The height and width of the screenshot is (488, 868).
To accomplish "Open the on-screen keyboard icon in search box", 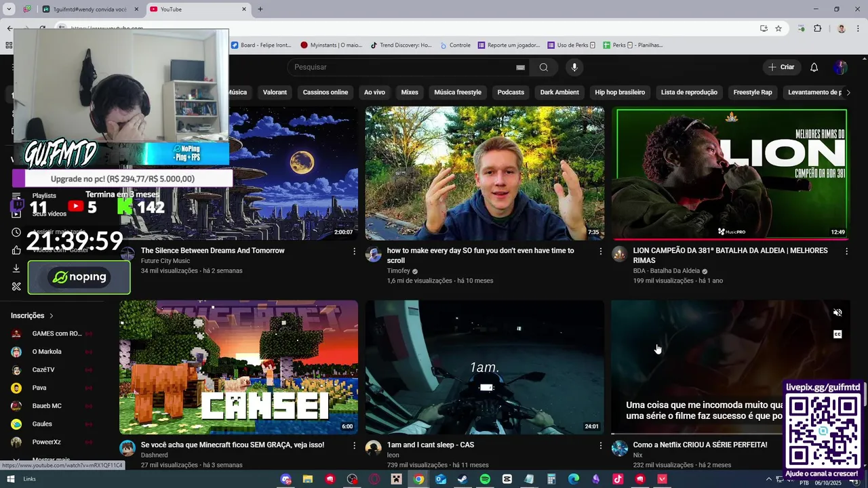I will 520,67.
